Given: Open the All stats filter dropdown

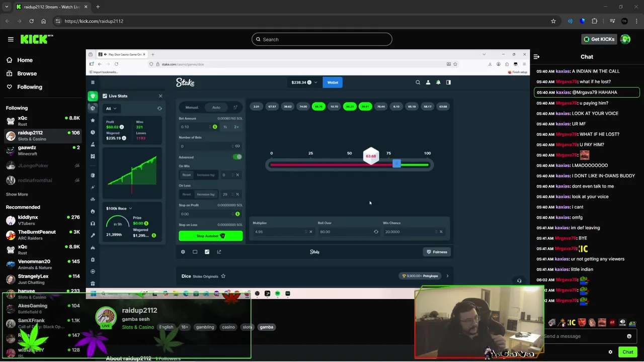Looking at the screenshot, I should coord(111,109).
